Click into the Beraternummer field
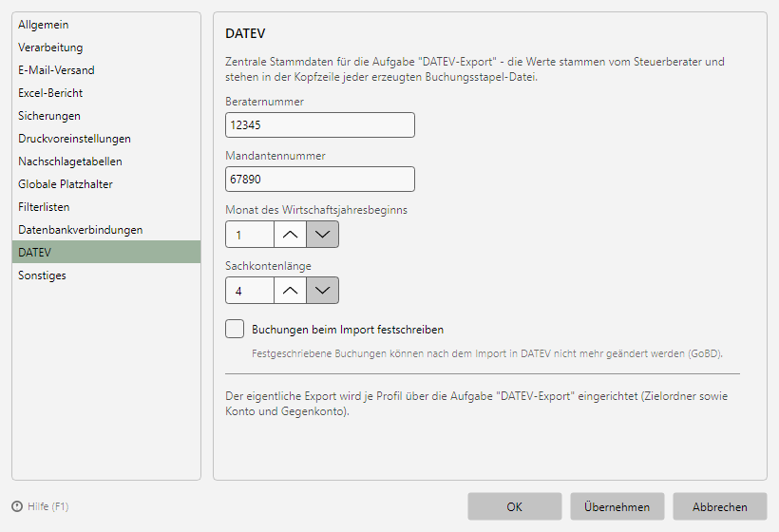The height and width of the screenshot is (532, 779). pos(320,124)
